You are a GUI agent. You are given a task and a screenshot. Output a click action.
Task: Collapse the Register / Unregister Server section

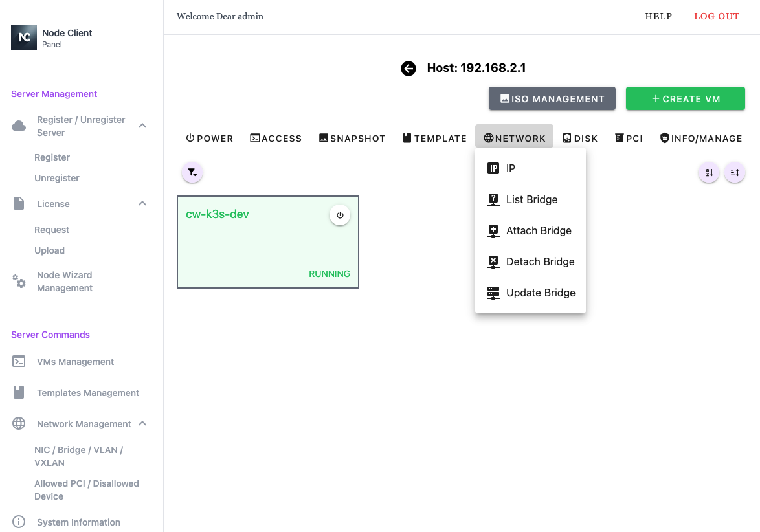142,126
